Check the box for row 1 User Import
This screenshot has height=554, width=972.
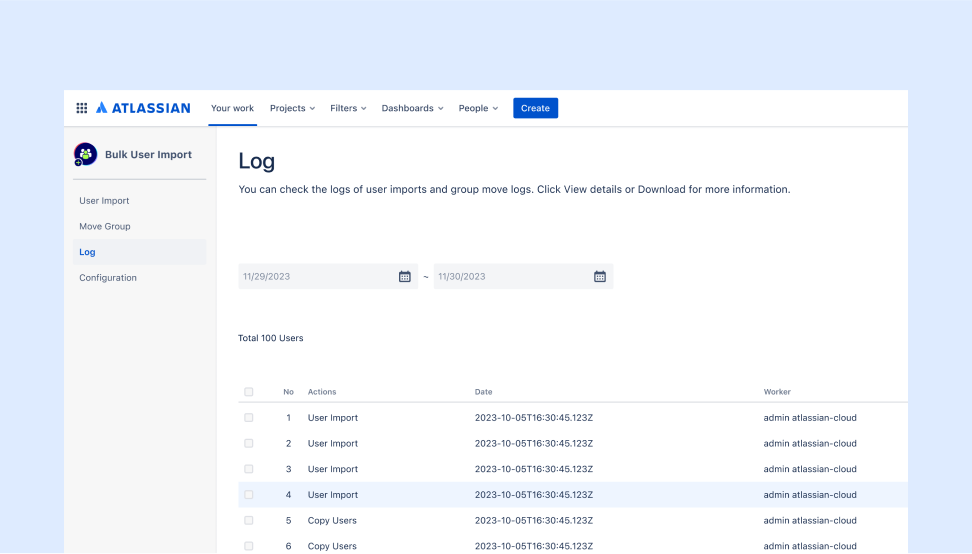[249, 418]
